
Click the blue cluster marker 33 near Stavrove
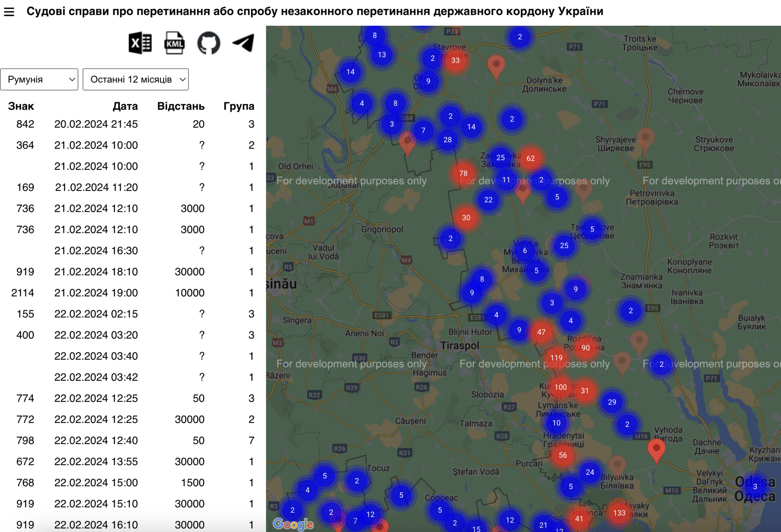(455, 60)
